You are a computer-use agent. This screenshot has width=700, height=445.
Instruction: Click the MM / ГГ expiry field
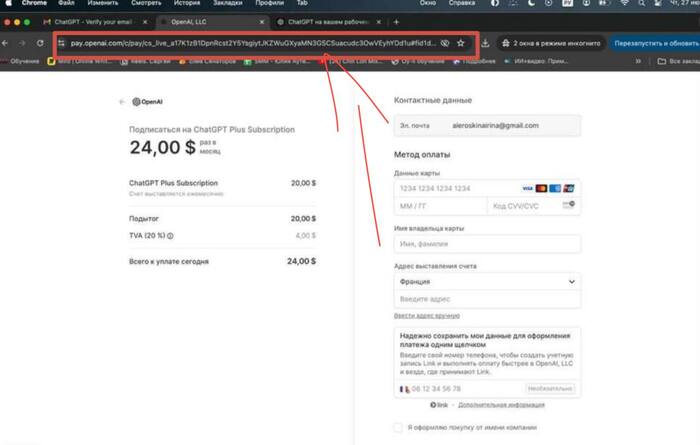[x=438, y=205]
